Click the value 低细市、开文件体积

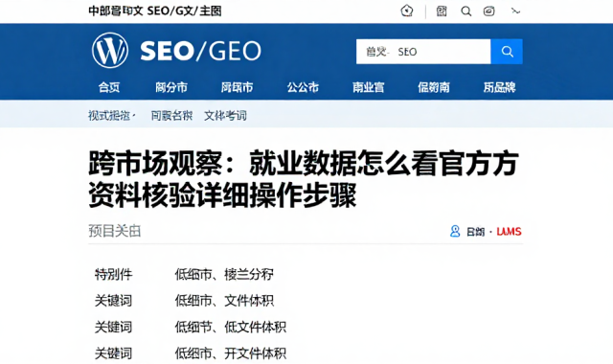tap(230, 353)
